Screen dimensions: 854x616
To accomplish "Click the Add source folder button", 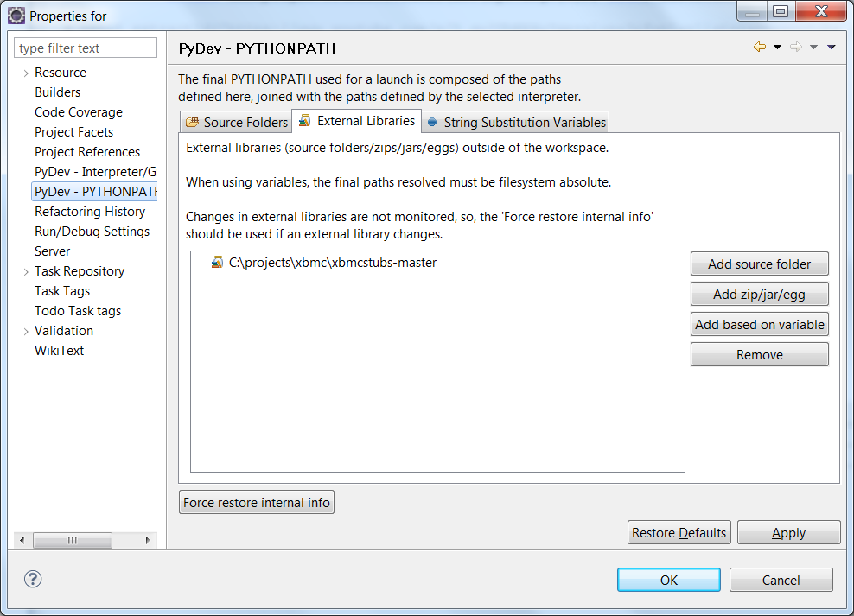I will point(758,264).
